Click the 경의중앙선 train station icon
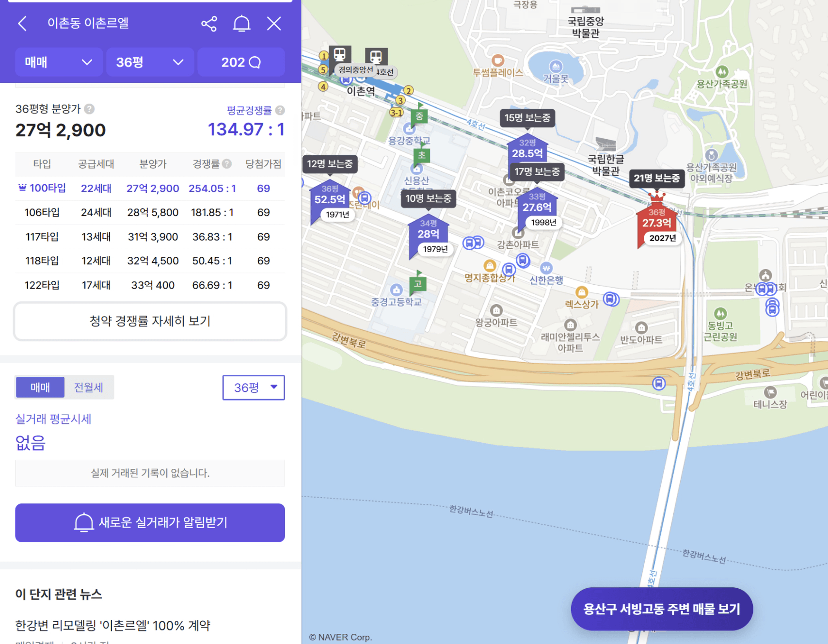The width and height of the screenshot is (828, 644). [x=340, y=54]
